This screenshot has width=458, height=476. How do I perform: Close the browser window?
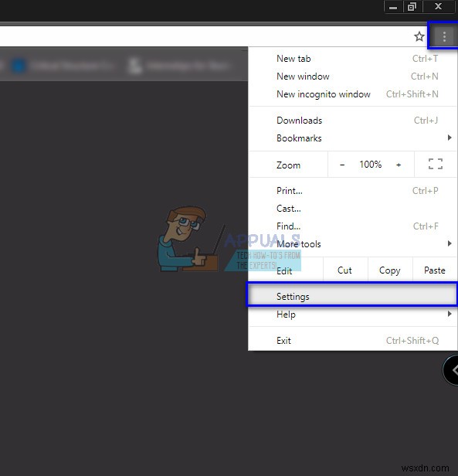pyautogui.click(x=438, y=7)
